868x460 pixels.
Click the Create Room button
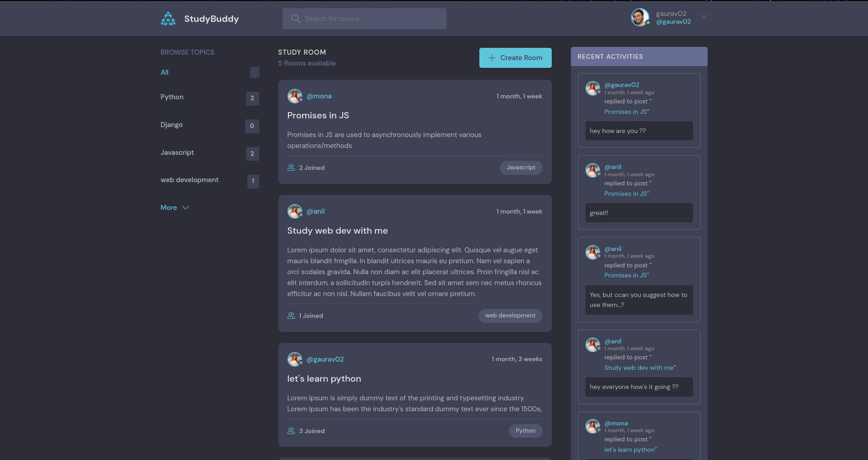(x=515, y=58)
